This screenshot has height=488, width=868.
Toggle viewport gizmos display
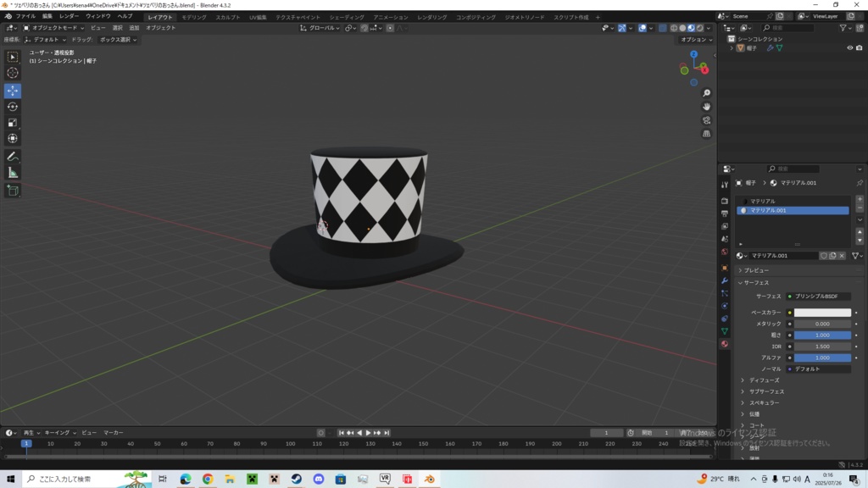(x=621, y=28)
